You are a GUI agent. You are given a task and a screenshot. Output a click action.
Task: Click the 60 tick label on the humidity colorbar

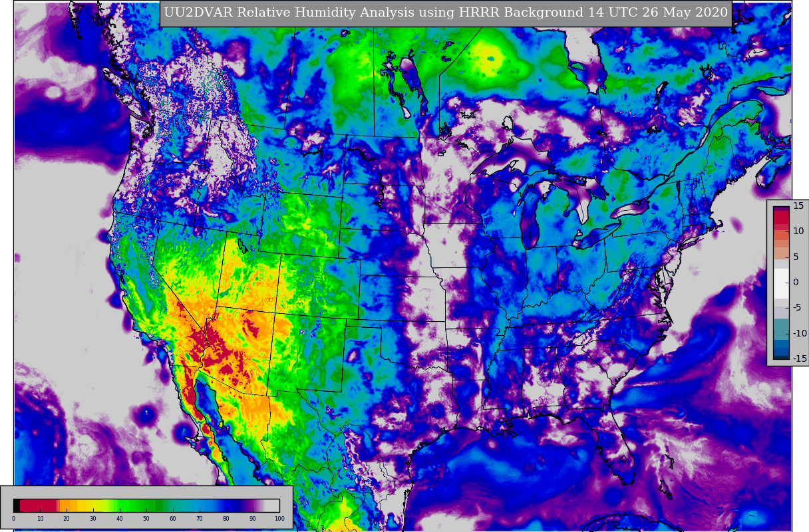[x=172, y=519]
